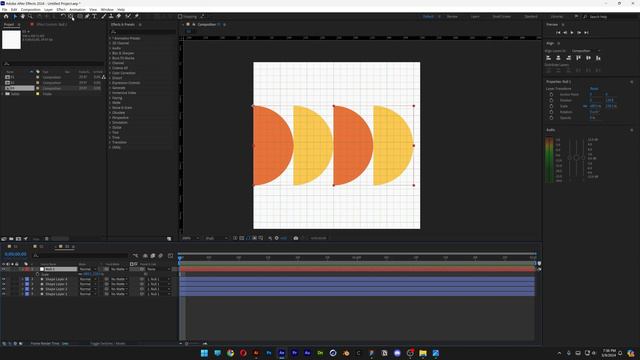Expand the Generate effects category
This screenshot has width=640, height=360.
click(x=110, y=88)
